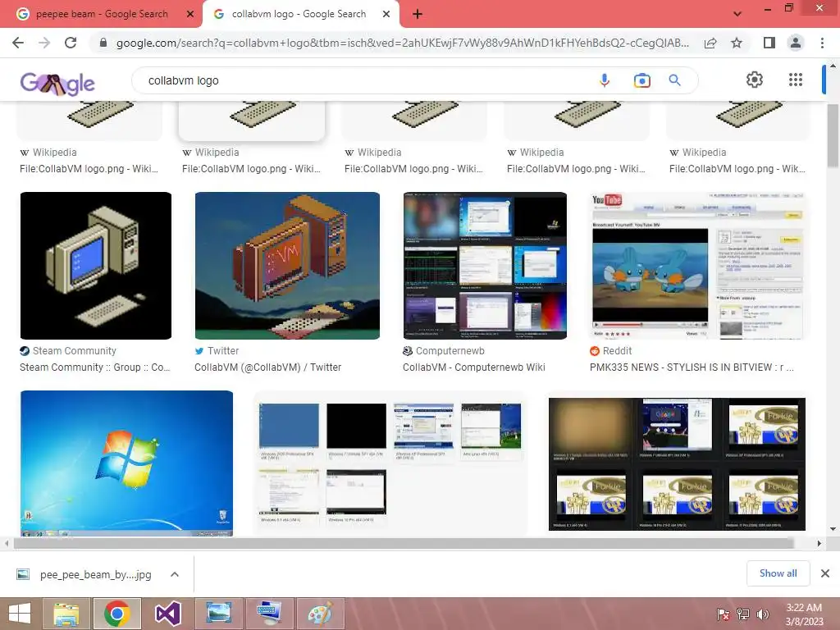This screenshot has width=840, height=630.
Task: Open the photo viewer taskbar app
Action: pos(218,614)
